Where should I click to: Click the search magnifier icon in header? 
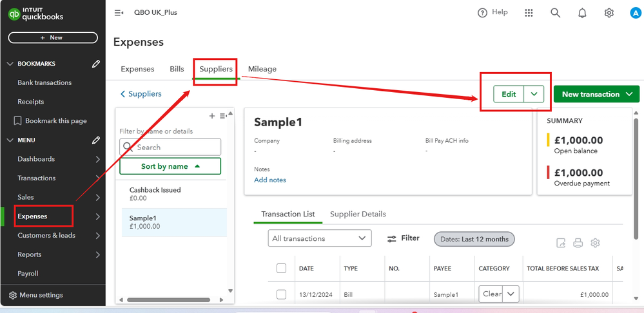coord(555,13)
